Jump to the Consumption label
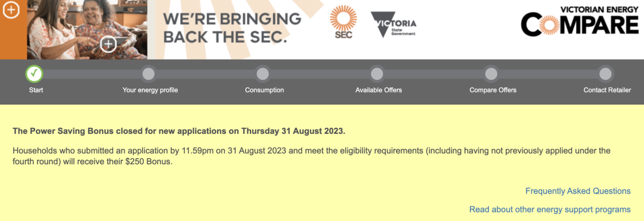Screen dimensions: 644x221 coord(265,90)
